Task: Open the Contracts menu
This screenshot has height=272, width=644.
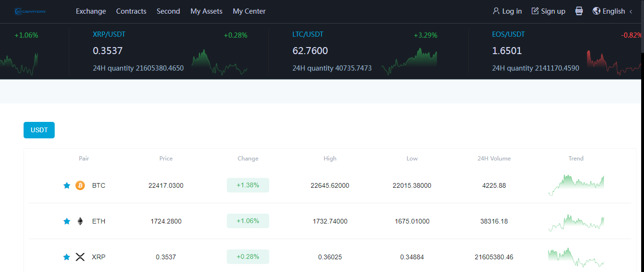Action: pyautogui.click(x=131, y=11)
